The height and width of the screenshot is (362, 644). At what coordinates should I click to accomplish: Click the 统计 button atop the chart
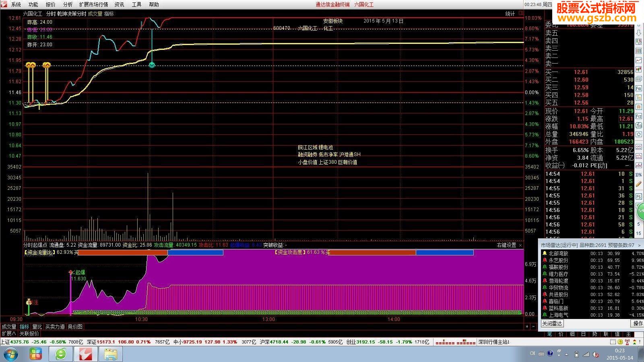point(510,14)
